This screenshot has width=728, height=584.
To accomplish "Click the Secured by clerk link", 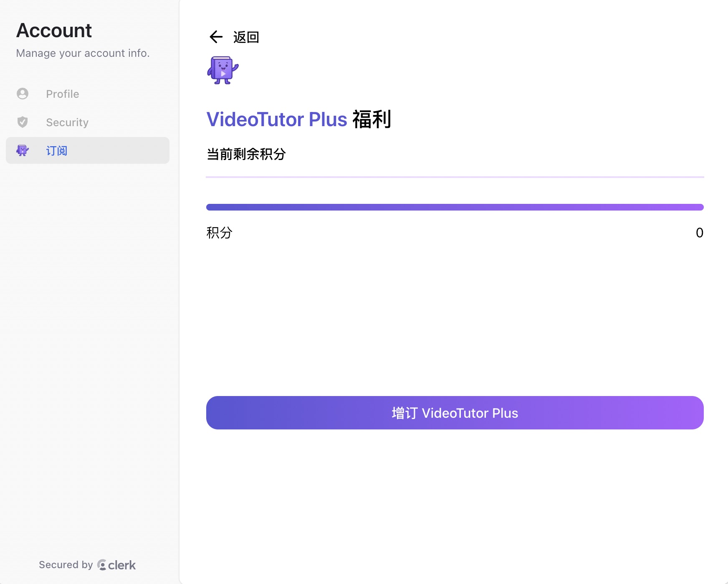I will coord(87,565).
